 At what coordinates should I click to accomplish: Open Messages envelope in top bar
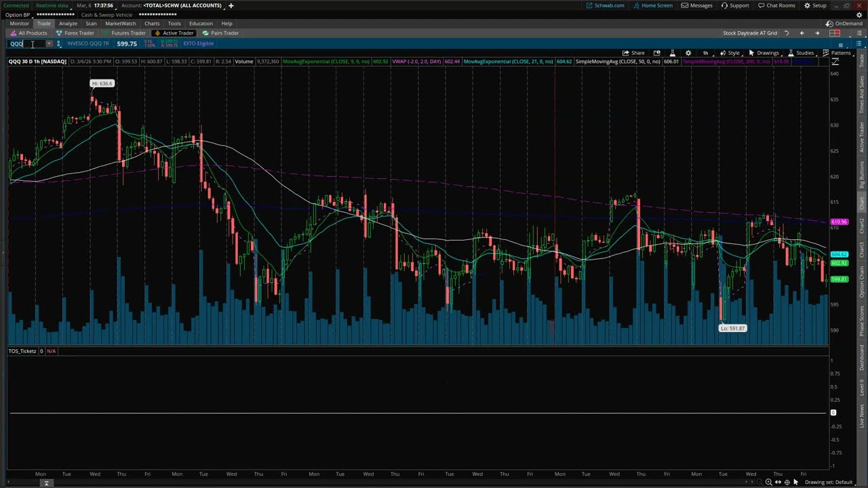coord(696,5)
